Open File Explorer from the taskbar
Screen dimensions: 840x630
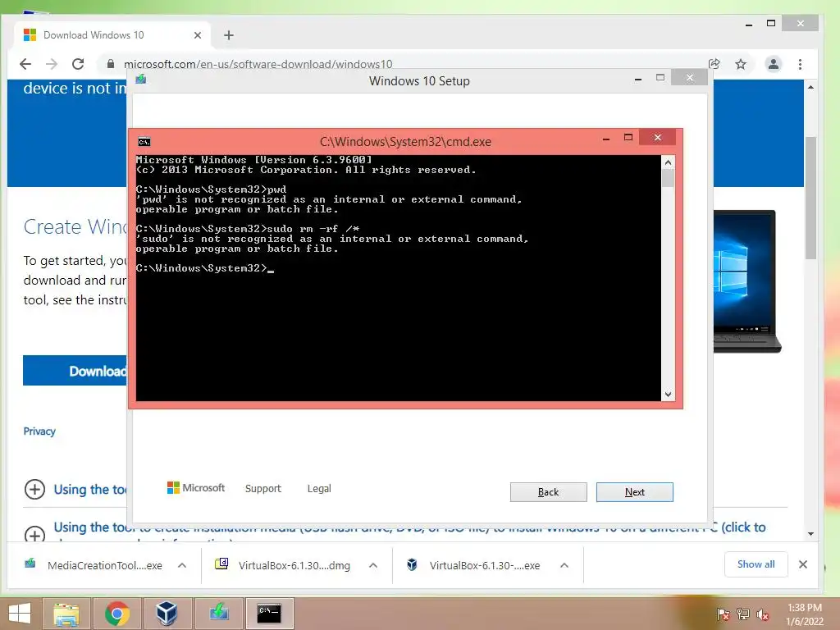66,614
